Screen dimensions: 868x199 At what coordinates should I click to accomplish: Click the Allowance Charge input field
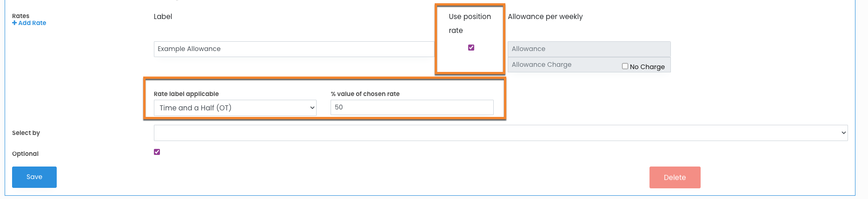coord(563,65)
